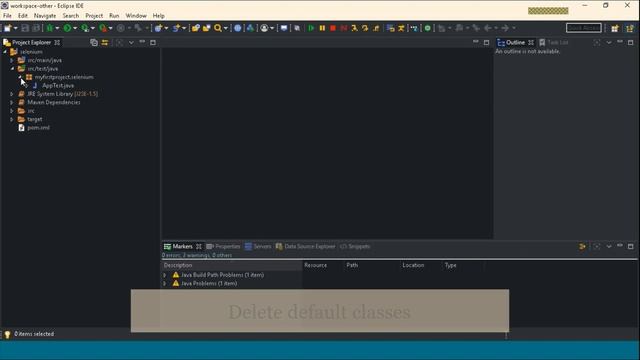Open the Help menu

[x=158, y=16]
